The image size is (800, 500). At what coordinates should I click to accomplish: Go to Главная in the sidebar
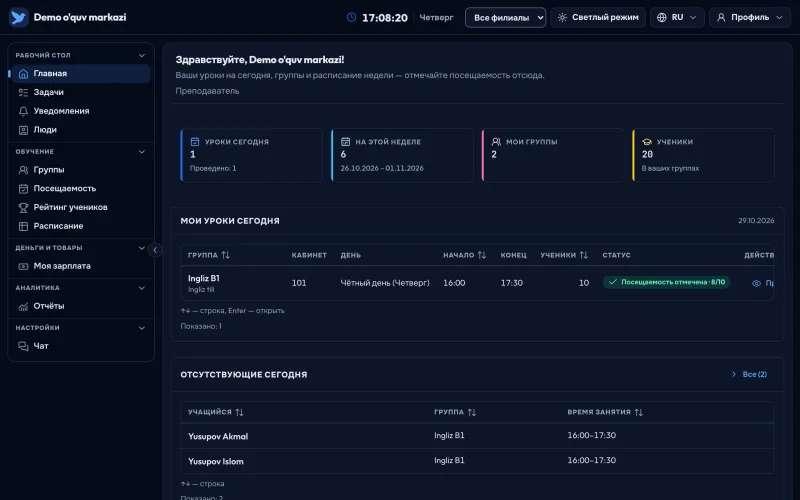(x=81, y=73)
